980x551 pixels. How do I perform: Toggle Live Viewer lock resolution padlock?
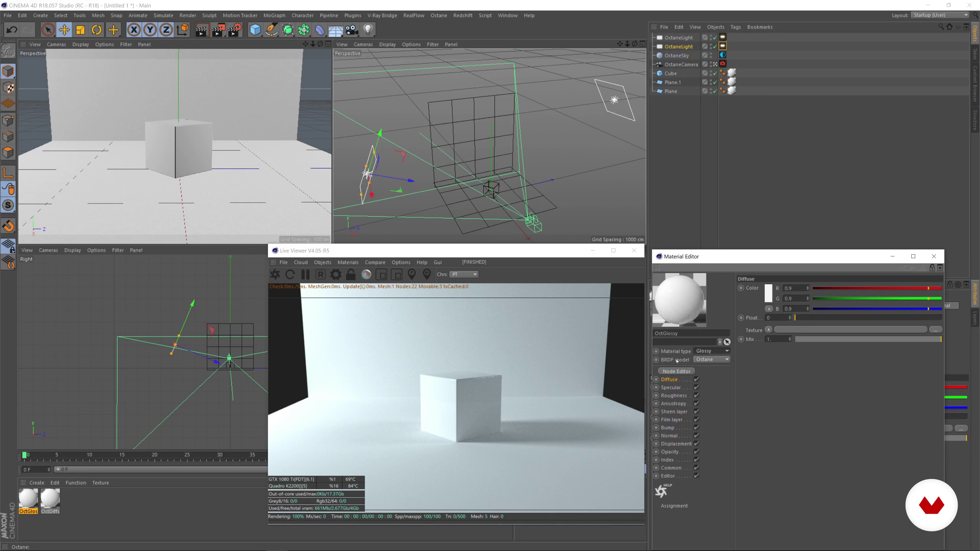(x=351, y=274)
